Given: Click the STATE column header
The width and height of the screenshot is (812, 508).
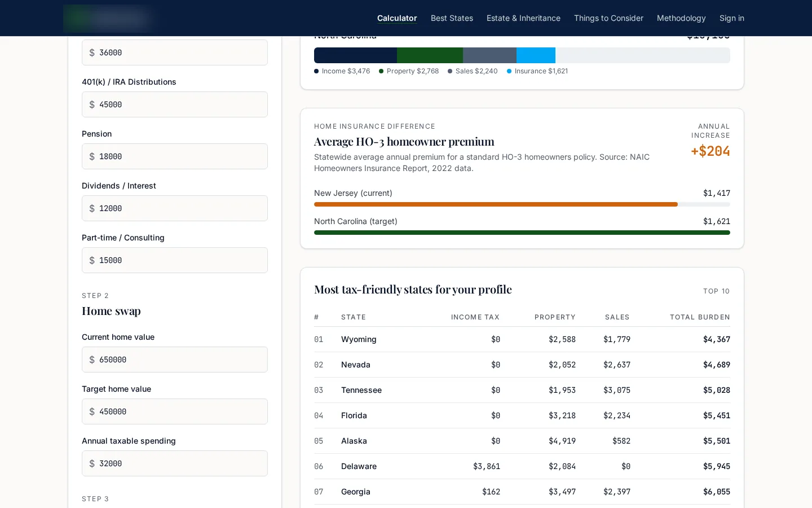Looking at the screenshot, I should click(354, 317).
